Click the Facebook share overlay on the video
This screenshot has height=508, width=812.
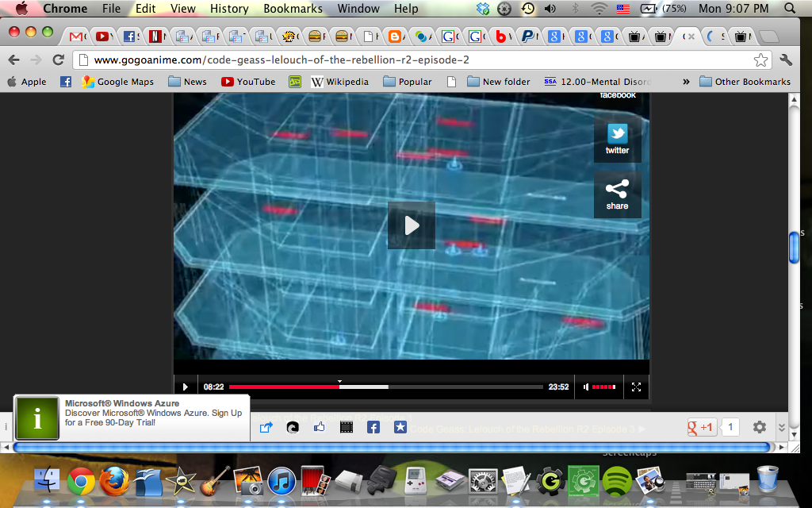(617, 96)
